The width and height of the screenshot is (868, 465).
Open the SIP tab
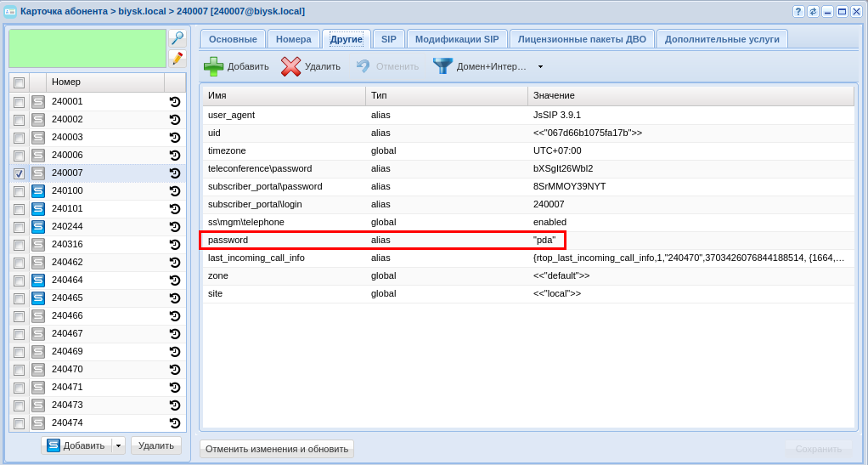[389, 39]
